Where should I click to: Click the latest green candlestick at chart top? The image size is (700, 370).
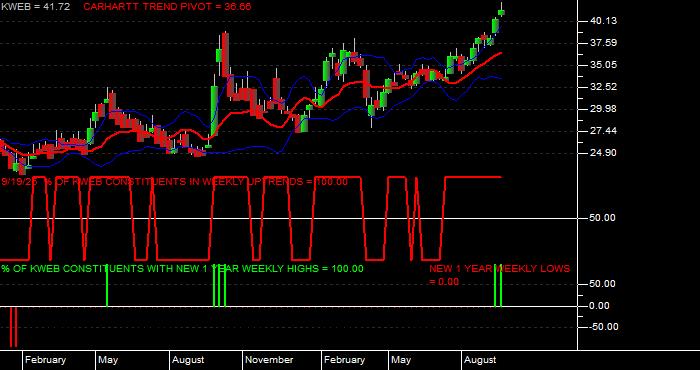pyautogui.click(x=501, y=12)
